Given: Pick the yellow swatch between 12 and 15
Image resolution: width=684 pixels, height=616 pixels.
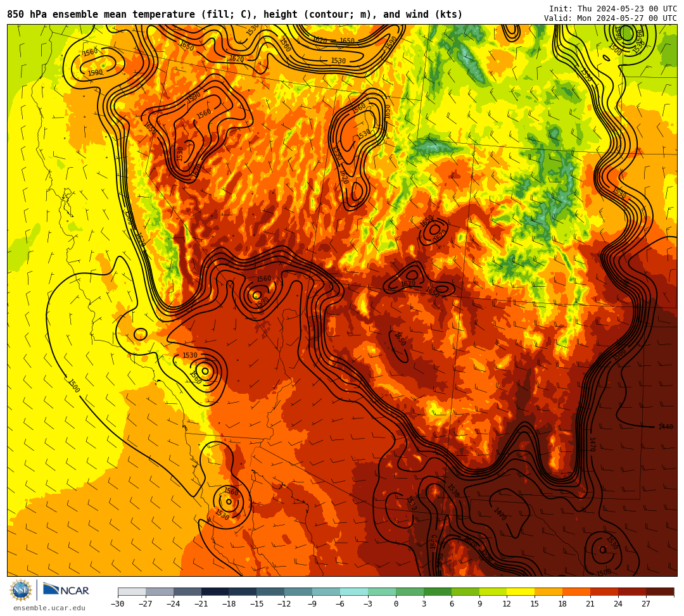Looking at the screenshot, I should (x=521, y=591).
